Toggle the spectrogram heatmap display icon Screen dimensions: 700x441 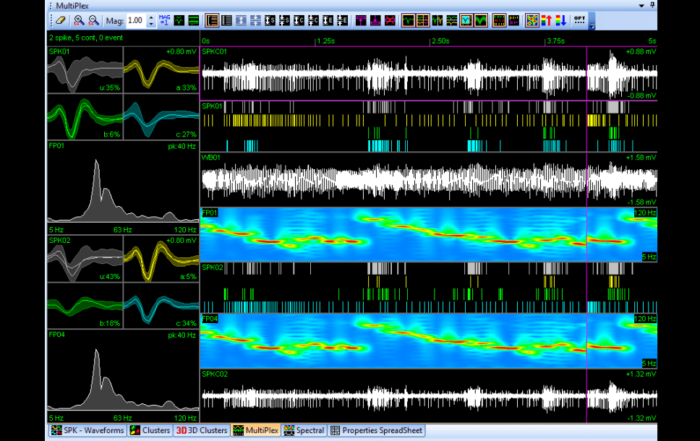tap(532, 21)
